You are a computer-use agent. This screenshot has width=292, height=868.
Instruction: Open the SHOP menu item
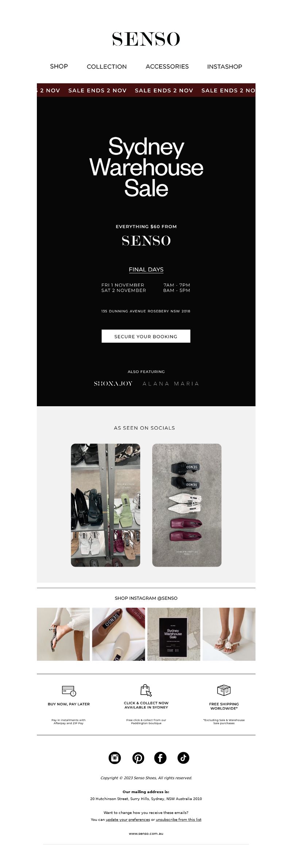[x=59, y=66]
